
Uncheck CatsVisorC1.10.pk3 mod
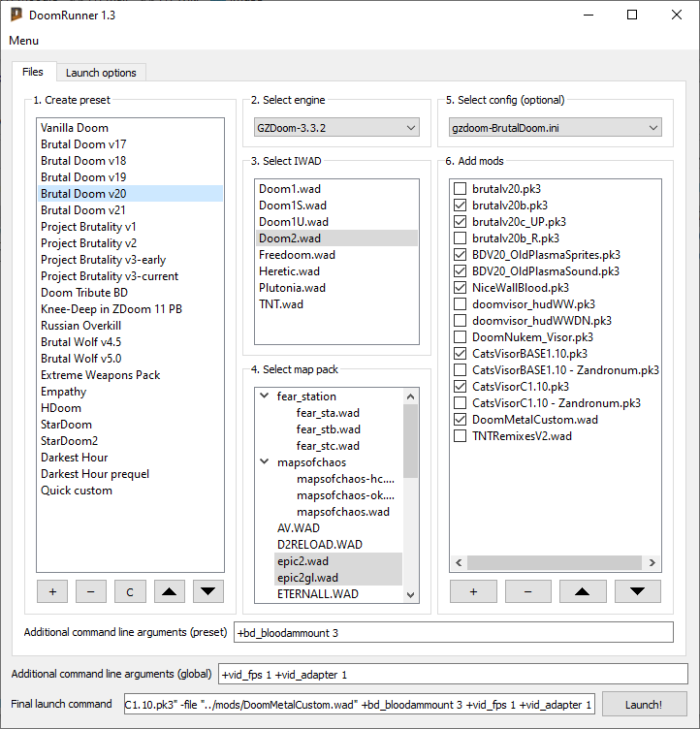pyautogui.click(x=460, y=387)
